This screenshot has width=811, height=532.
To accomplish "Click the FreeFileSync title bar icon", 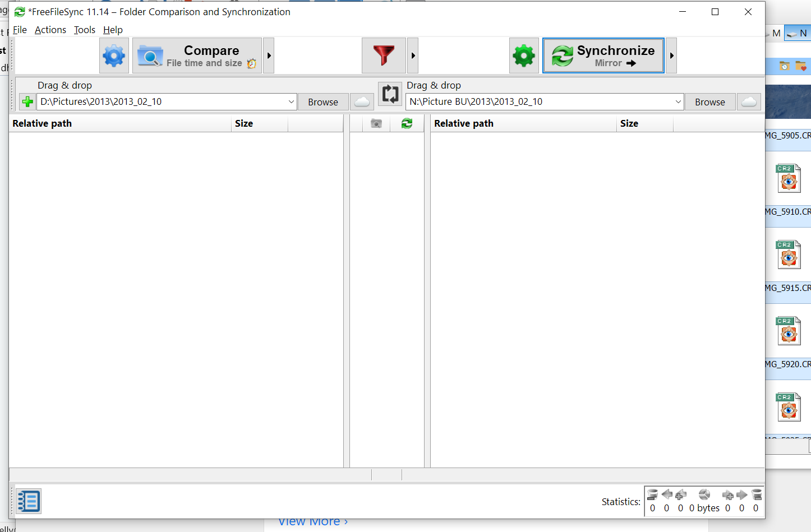I will (x=20, y=12).
